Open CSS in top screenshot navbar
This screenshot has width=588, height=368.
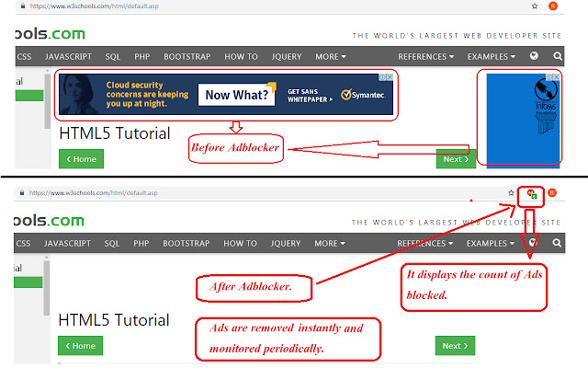point(24,57)
